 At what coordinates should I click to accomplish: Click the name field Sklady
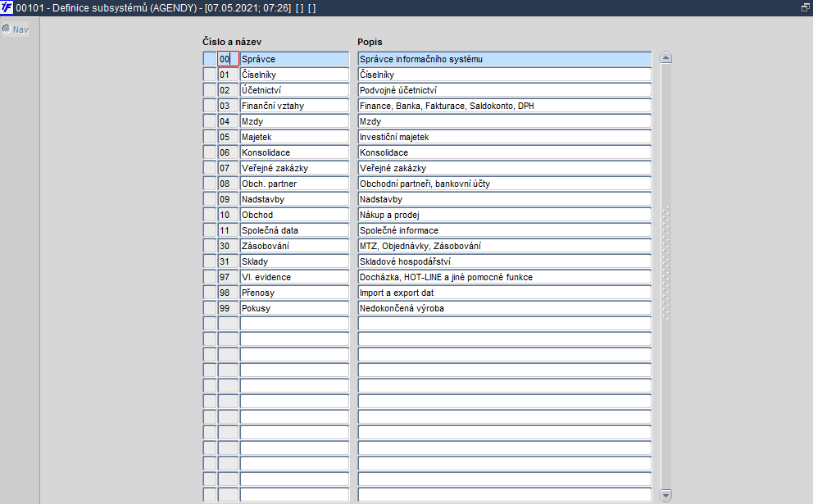[294, 261]
